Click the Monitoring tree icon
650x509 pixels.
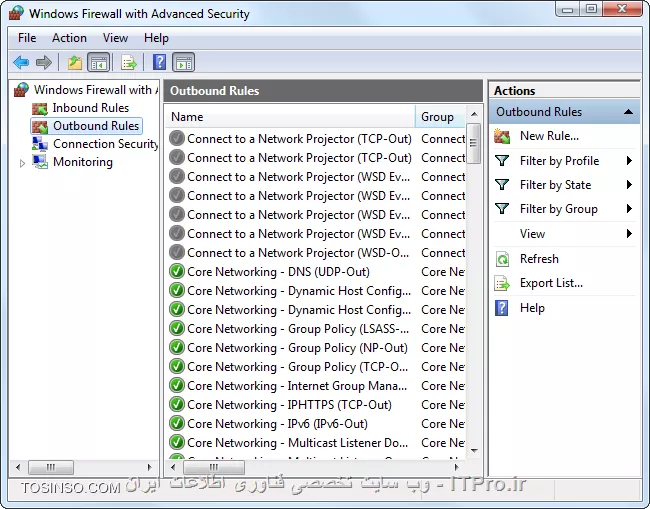[x=40, y=162]
